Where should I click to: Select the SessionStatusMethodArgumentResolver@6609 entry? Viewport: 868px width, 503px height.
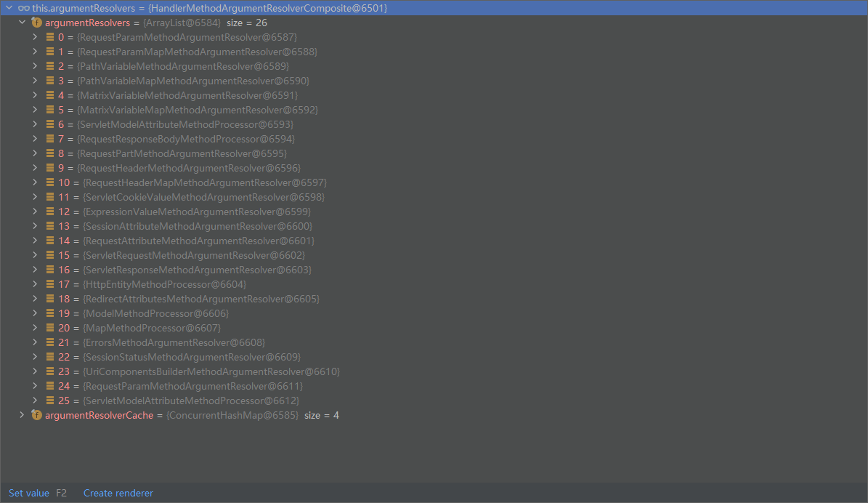[191, 357]
